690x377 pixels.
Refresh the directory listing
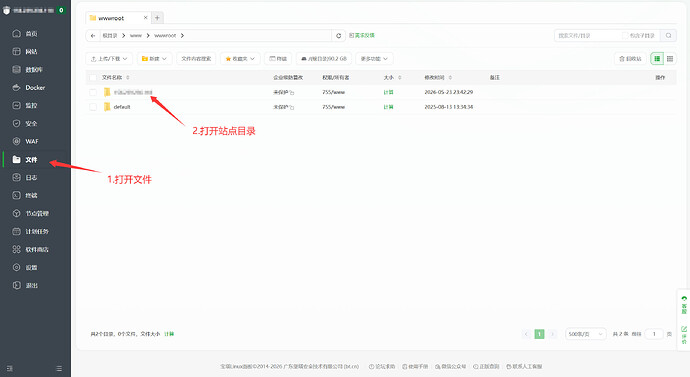coord(338,36)
